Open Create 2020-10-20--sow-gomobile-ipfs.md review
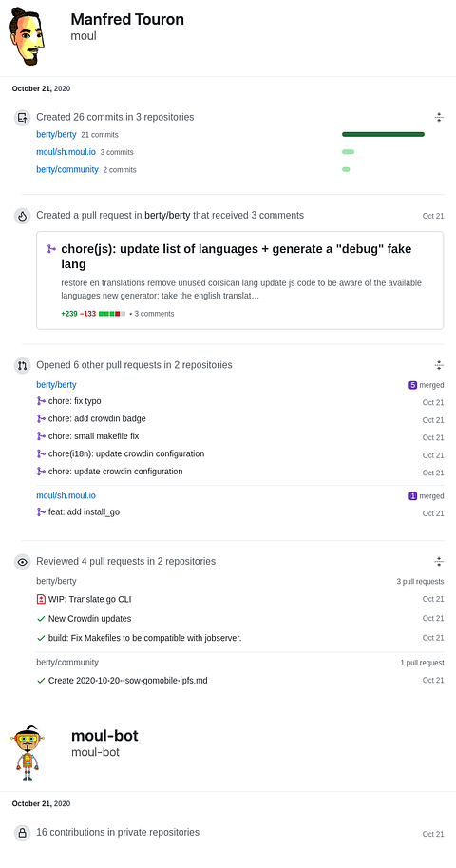This screenshot has width=456, height=868. coord(128,680)
